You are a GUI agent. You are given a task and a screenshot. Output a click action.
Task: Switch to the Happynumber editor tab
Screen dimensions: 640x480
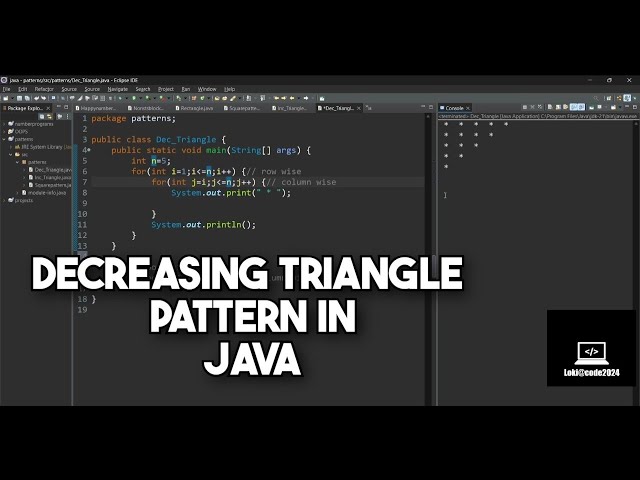point(96,108)
